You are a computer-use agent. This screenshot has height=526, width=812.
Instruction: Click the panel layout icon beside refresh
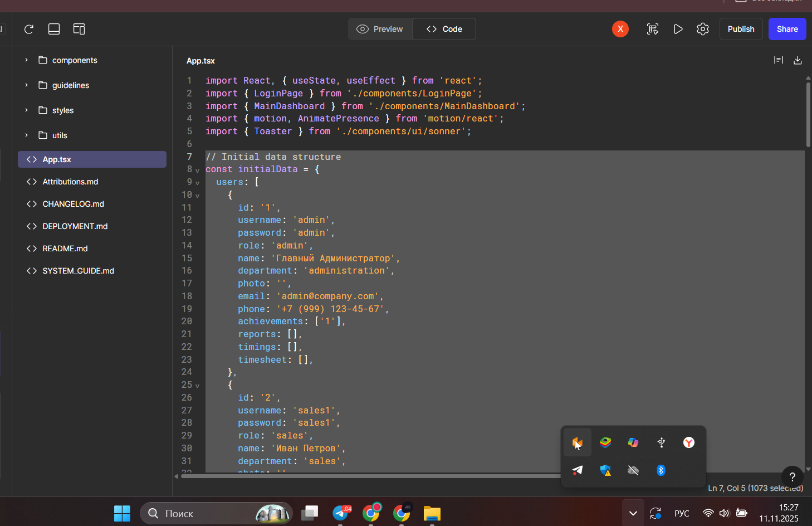(54, 29)
